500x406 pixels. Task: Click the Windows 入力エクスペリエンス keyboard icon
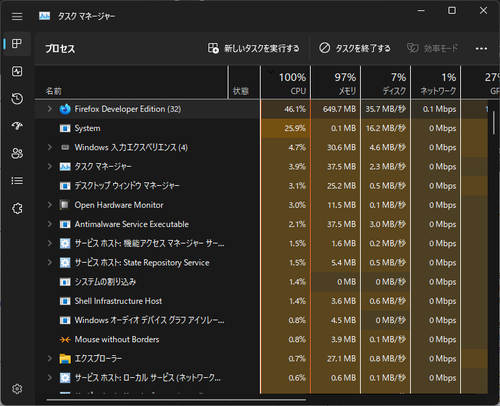click(65, 147)
